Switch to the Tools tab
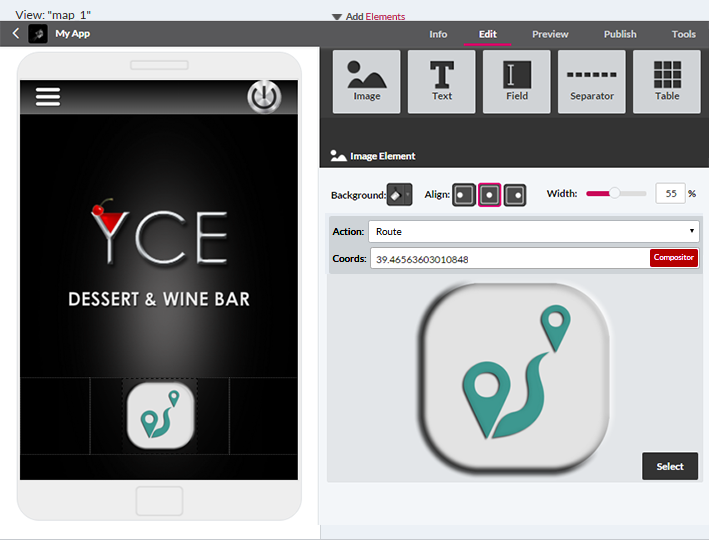 683,34
